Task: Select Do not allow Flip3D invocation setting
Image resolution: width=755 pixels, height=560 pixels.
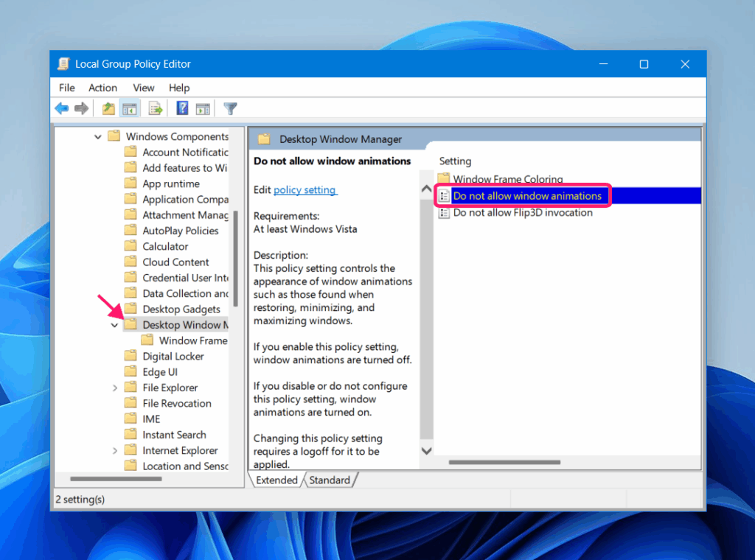Action: click(x=523, y=213)
